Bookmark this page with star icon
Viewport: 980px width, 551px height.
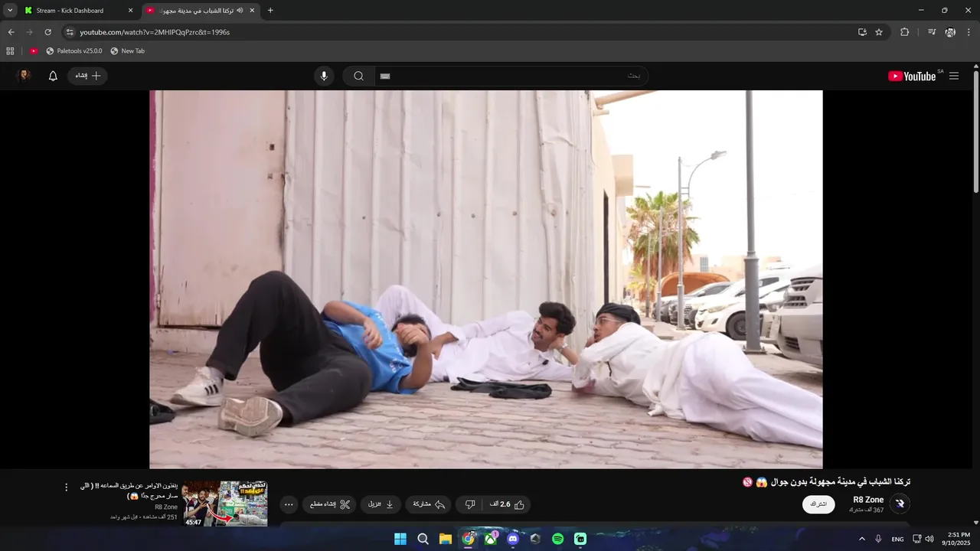(x=879, y=32)
